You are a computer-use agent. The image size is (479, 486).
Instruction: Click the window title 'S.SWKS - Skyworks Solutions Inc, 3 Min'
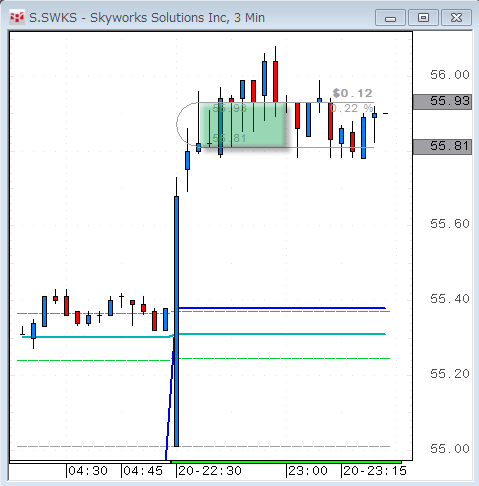147,18
